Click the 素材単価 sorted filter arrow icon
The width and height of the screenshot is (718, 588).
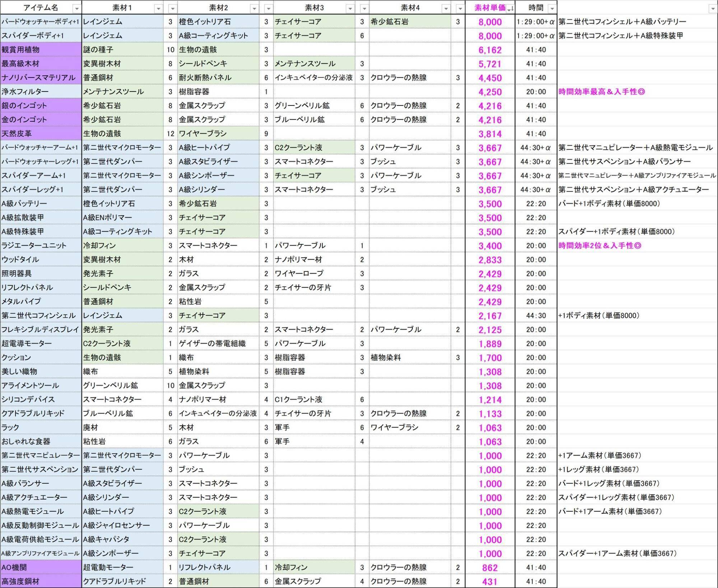pyautogui.click(x=510, y=8)
